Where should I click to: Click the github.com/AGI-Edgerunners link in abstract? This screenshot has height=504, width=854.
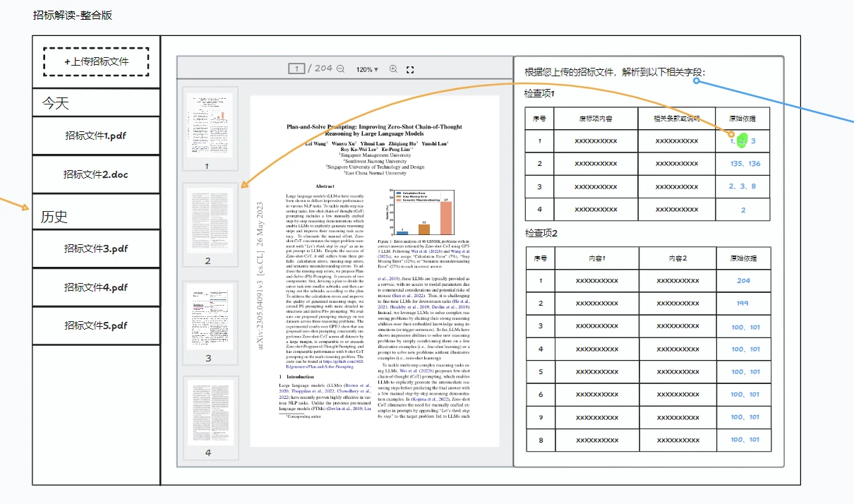(326, 364)
